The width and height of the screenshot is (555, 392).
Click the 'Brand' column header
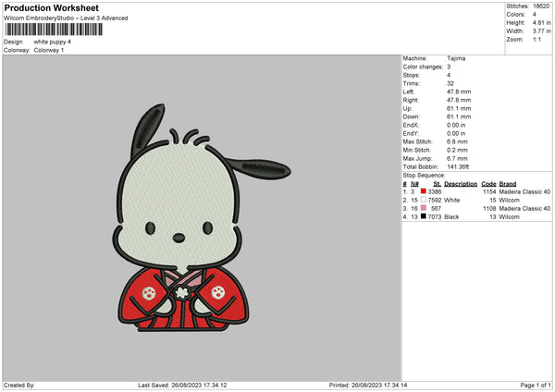508,184
